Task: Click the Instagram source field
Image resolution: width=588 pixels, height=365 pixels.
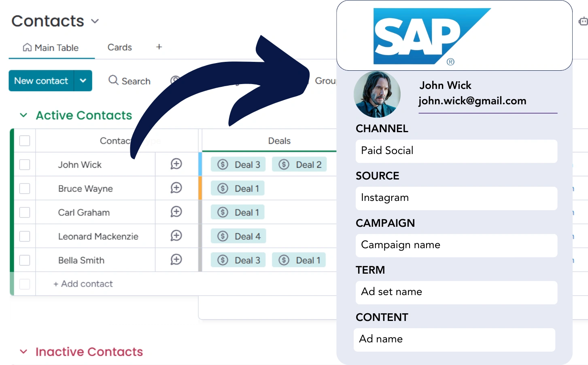Action: pos(456,198)
